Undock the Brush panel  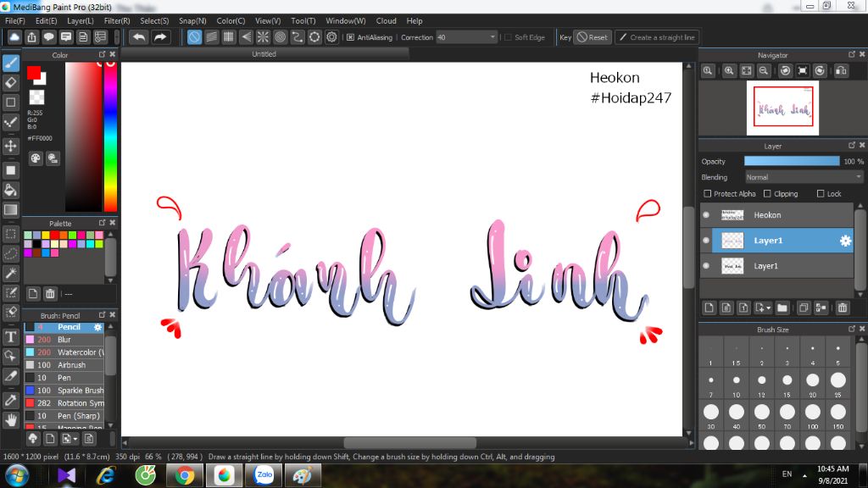[x=102, y=315]
